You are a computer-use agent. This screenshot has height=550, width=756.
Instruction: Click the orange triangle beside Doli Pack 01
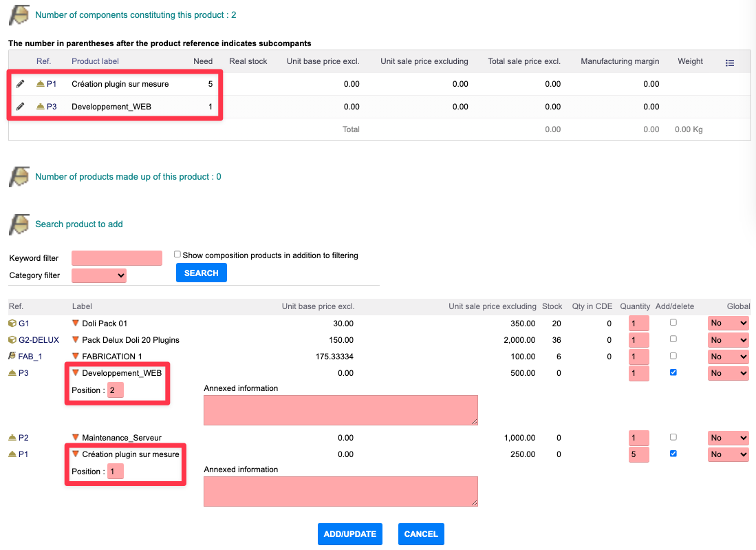coord(76,323)
